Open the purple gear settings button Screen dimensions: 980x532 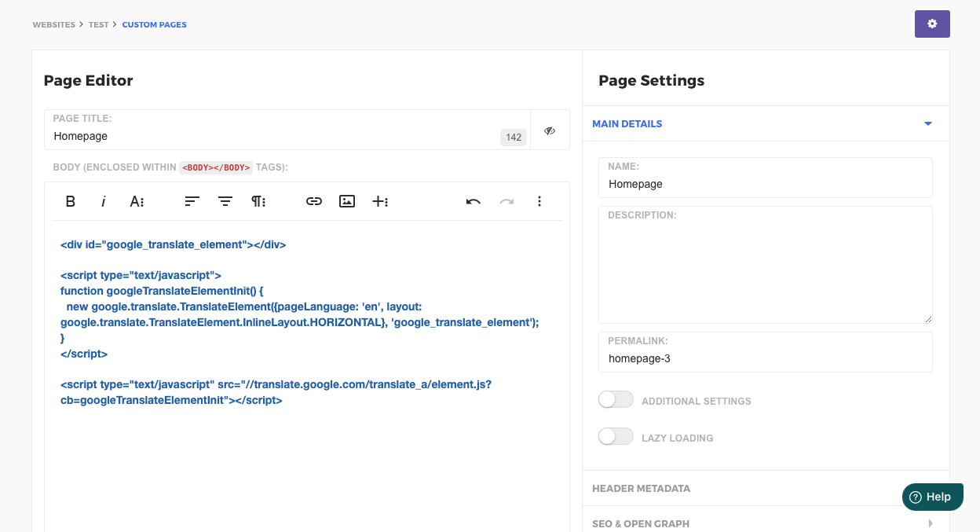click(932, 24)
